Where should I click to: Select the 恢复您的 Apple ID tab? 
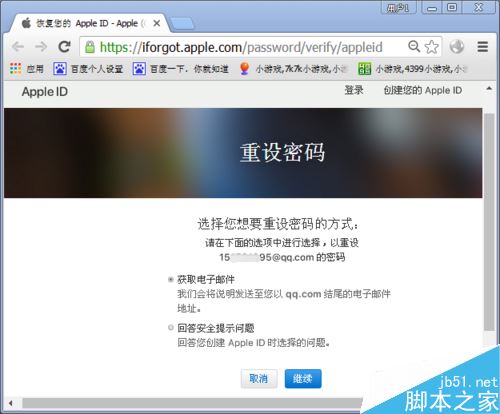tap(87, 23)
